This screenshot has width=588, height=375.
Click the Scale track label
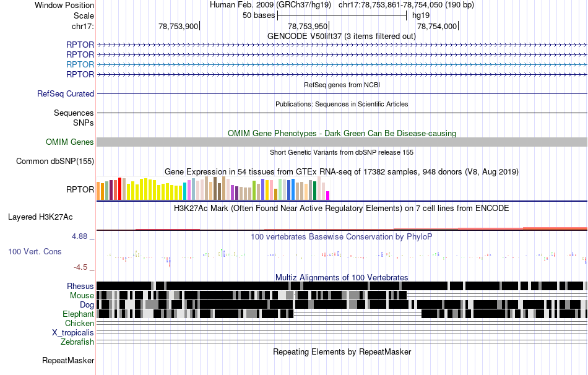[x=84, y=15]
